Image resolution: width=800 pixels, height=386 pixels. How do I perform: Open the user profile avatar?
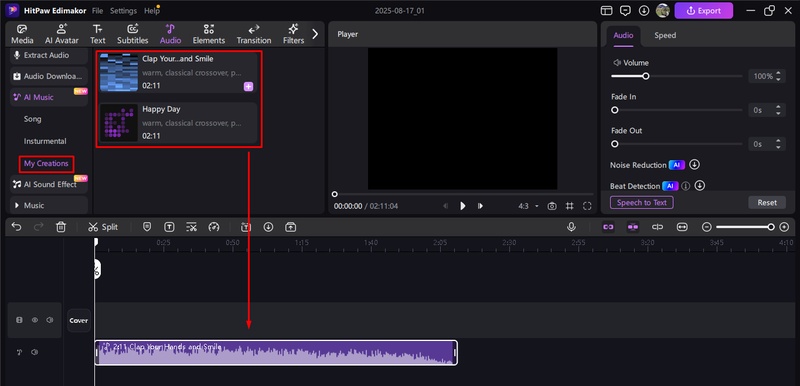pos(663,11)
